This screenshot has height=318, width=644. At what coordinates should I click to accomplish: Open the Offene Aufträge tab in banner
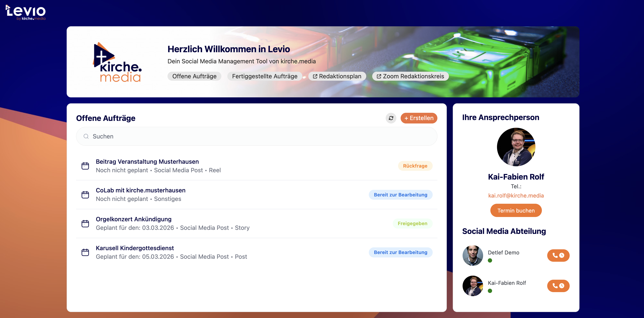(x=194, y=76)
